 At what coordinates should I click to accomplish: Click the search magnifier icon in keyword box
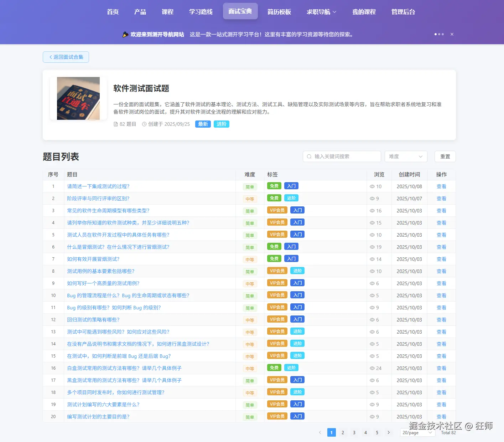click(x=309, y=156)
